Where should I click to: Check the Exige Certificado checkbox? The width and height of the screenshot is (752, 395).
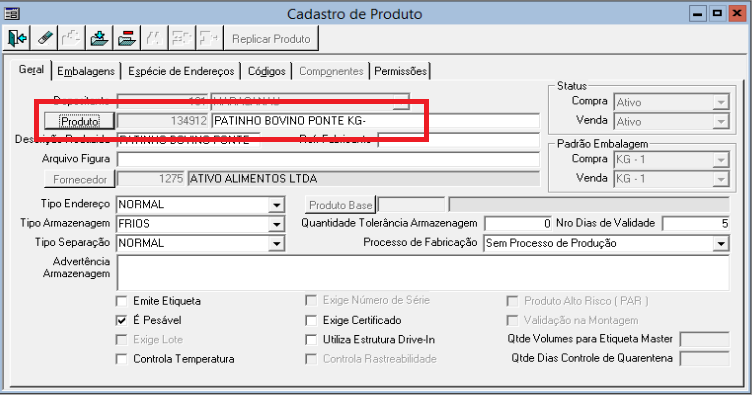point(311,320)
